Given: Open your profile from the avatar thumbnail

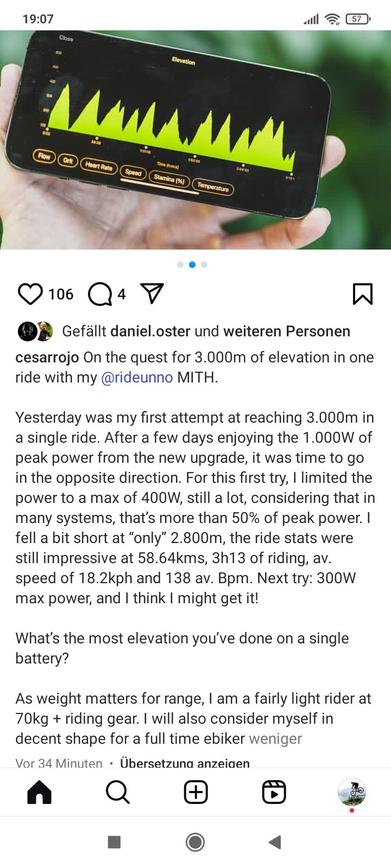Looking at the screenshot, I should coord(351,793).
